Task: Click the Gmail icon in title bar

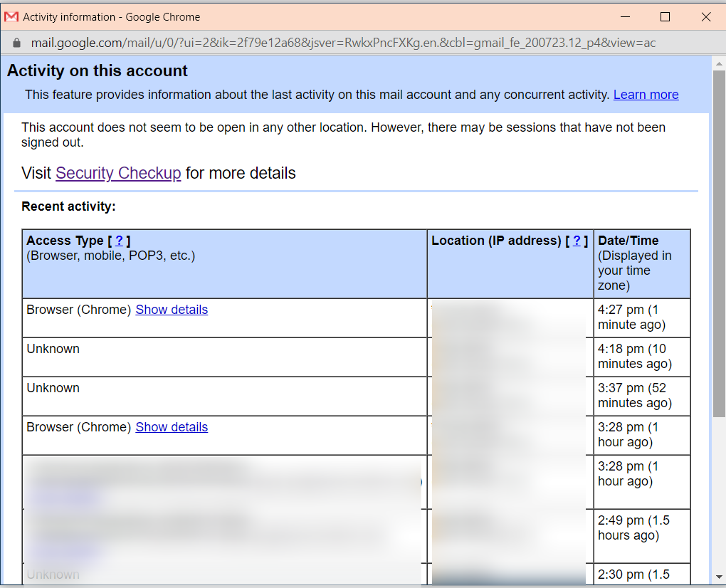Action: pyautogui.click(x=11, y=17)
